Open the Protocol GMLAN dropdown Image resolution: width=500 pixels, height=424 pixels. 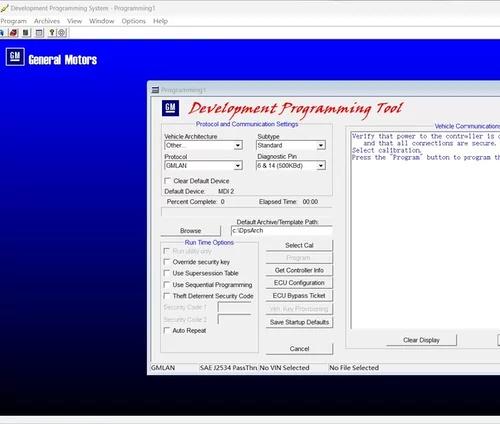[x=238, y=166]
